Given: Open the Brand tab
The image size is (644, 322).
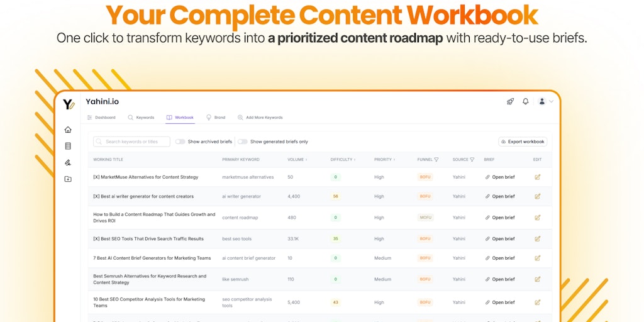Looking at the screenshot, I should point(216,118).
